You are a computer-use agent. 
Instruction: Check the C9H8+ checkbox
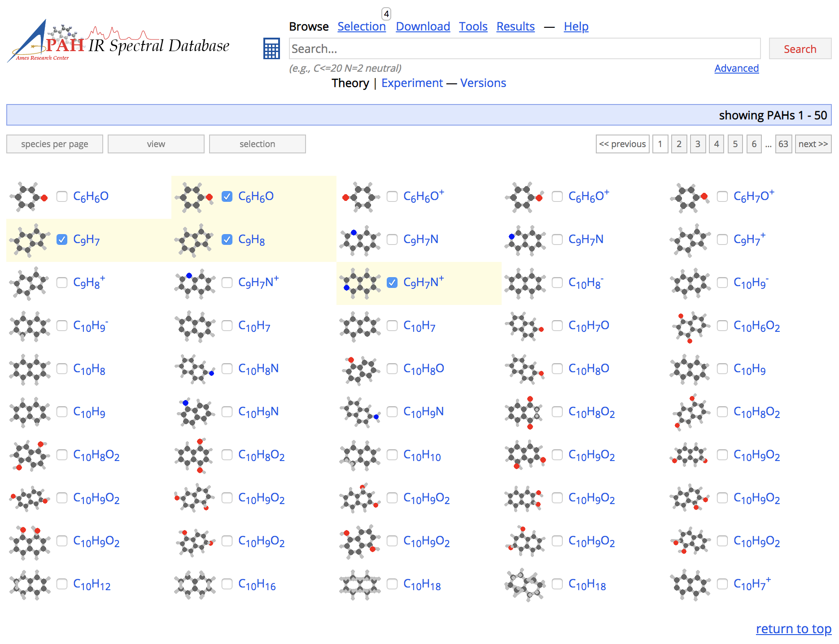[x=62, y=283]
